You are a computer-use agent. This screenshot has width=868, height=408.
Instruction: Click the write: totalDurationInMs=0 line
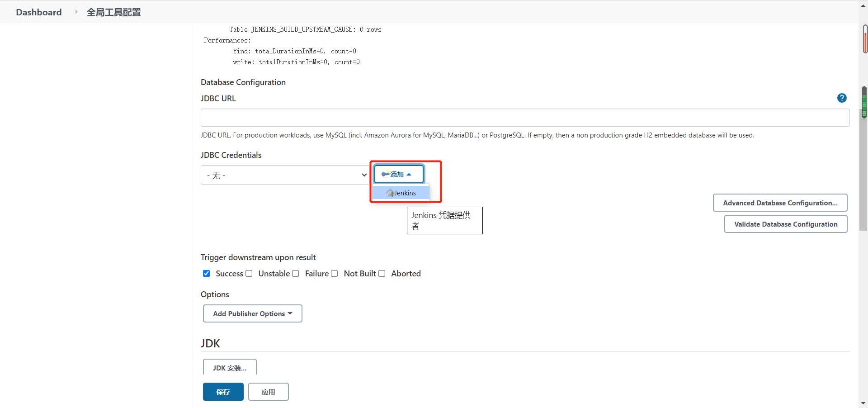point(296,62)
